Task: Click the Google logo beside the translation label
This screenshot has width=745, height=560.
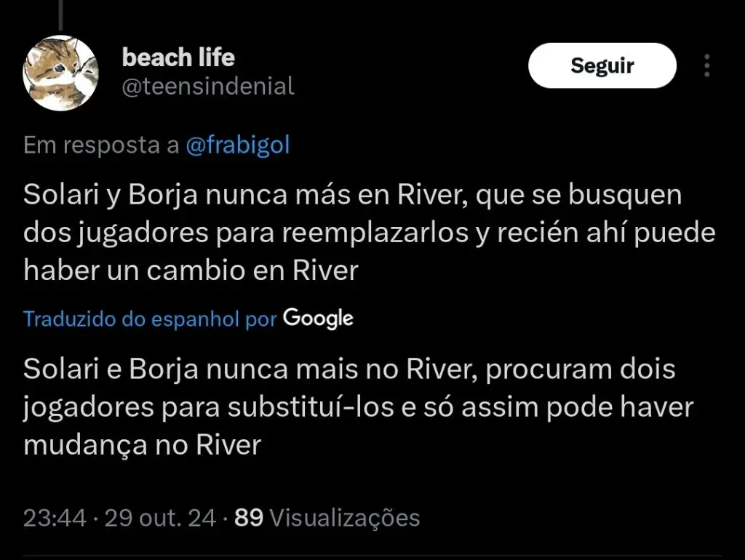Action: point(318,319)
